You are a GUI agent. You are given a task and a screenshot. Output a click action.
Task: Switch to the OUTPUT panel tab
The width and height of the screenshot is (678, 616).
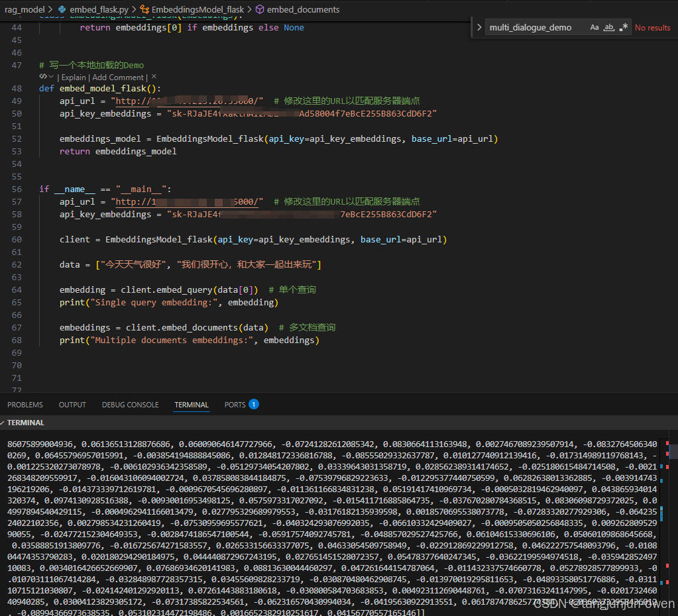coord(72,405)
